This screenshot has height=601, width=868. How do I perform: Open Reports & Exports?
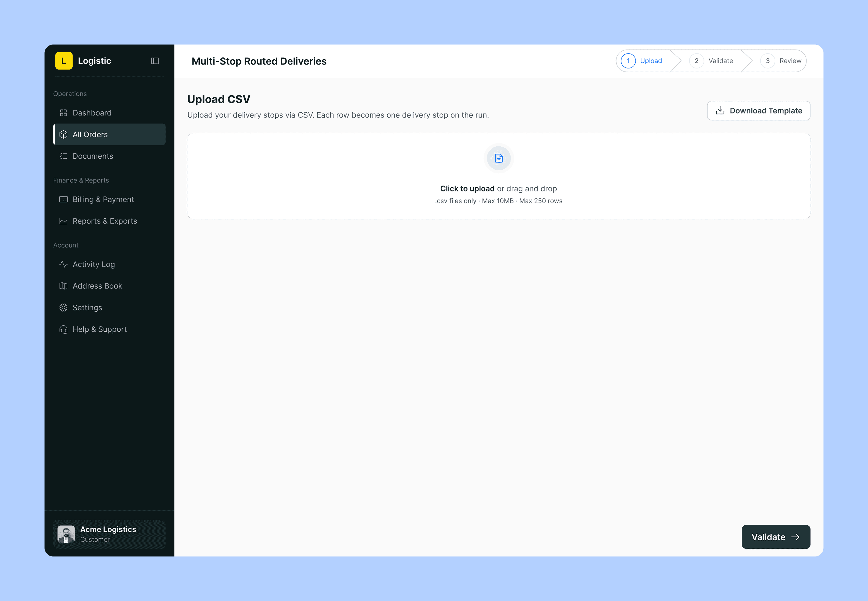(110, 221)
